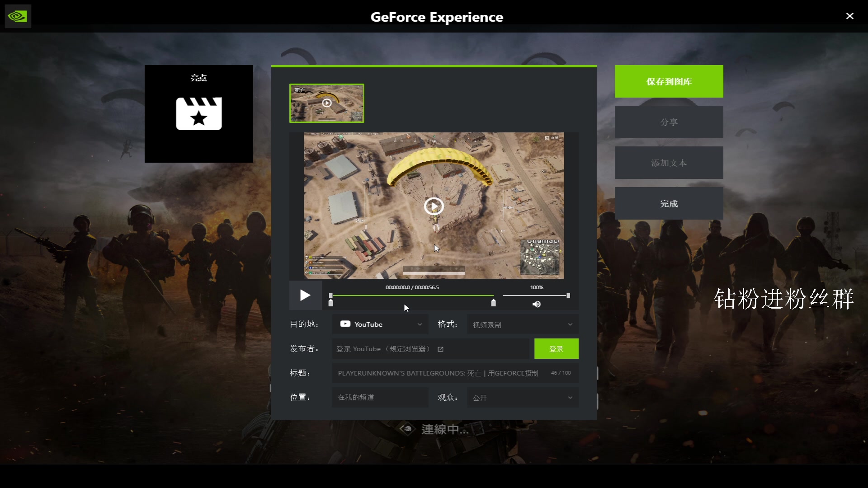Play the video from the preview center
The image size is (868, 488).
(x=434, y=206)
